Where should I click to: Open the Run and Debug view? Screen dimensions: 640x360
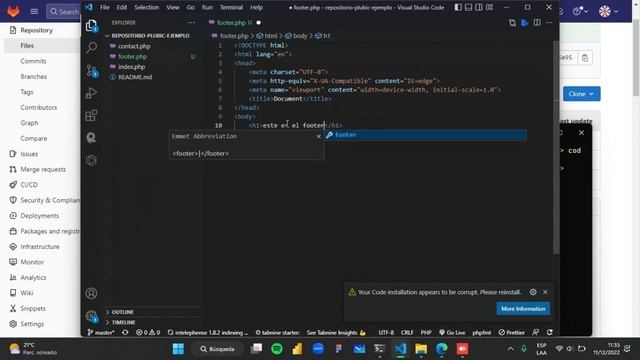click(x=91, y=93)
